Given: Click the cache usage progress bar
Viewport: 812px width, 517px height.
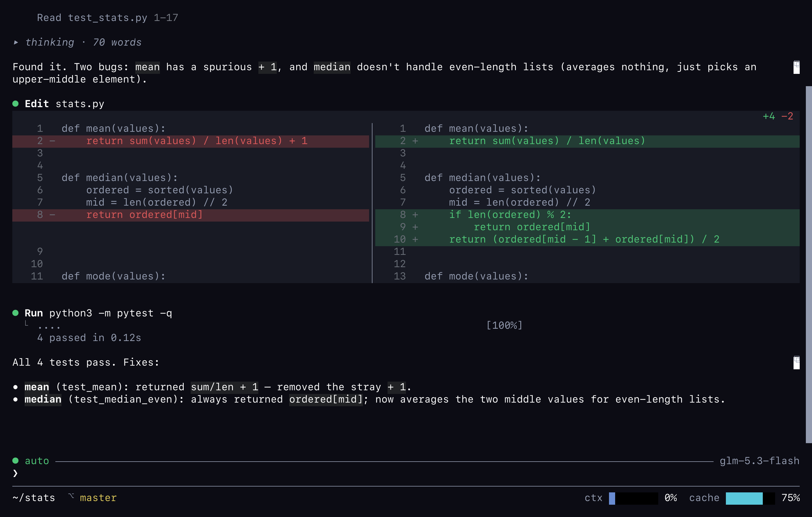Looking at the screenshot, I should [x=750, y=498].
